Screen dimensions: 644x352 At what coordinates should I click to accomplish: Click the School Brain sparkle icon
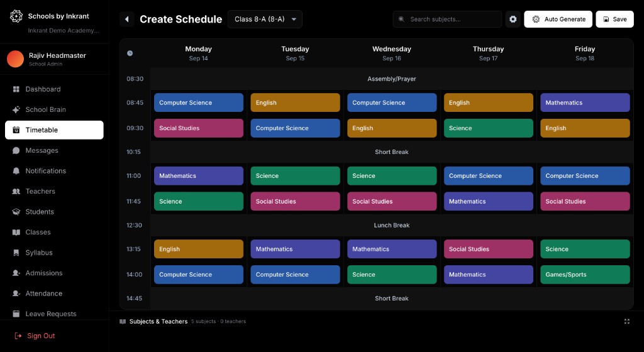click(x=16, y=109)
